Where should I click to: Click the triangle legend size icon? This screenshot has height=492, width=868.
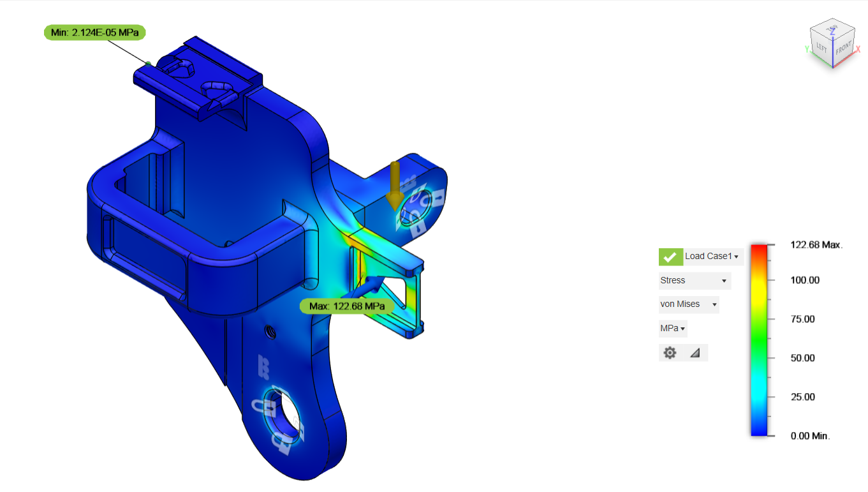(695, 352)
